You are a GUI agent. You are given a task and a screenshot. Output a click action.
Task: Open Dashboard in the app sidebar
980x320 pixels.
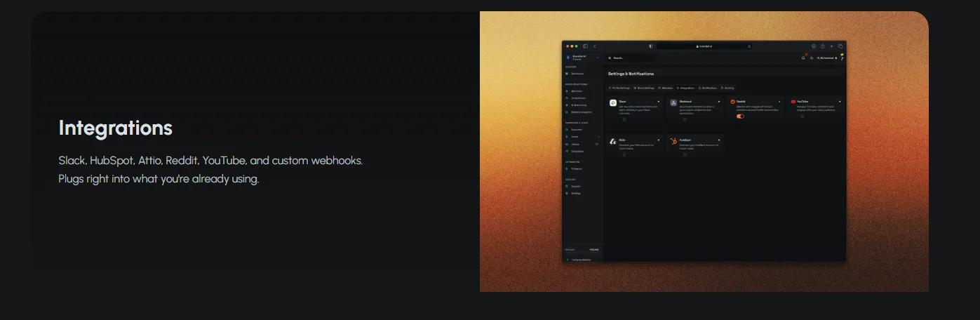pyautogui.click(x=575, y=74)
